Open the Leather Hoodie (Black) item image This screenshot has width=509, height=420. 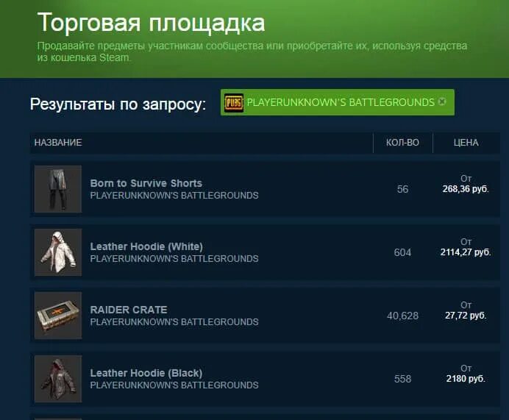point(58,379)
